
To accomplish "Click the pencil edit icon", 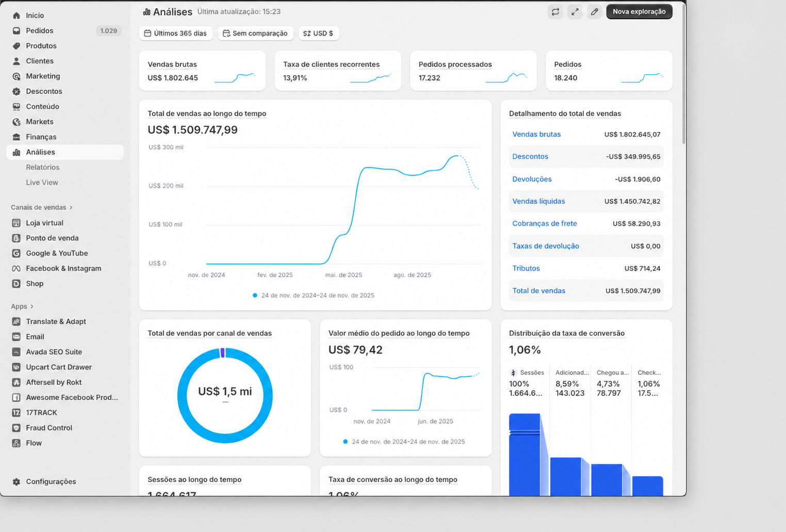I will click(595, 11).
